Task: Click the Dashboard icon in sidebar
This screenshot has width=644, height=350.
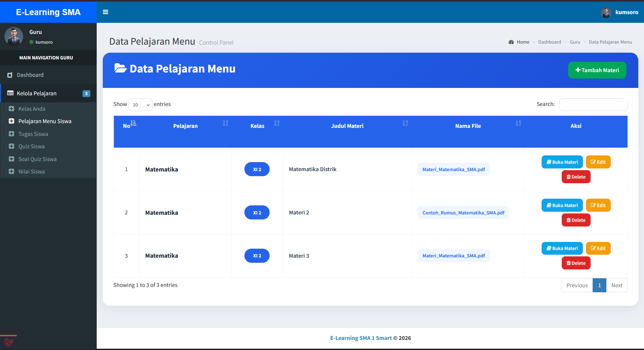Action: pos(10,75)
